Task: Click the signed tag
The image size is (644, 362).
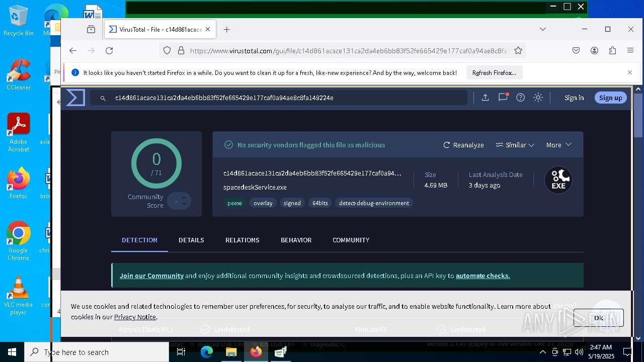Action: 292,203
